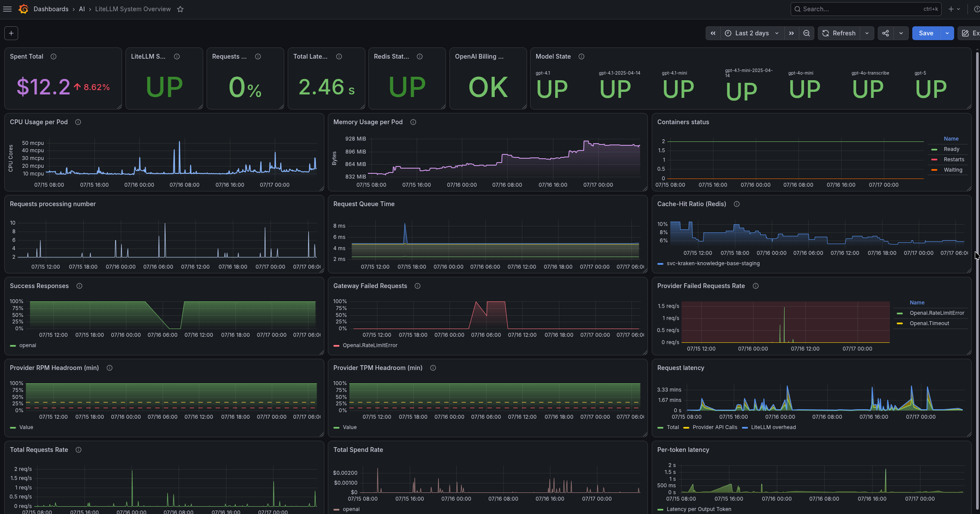Show info for Provider RPM Headroom

click(110, 368)
